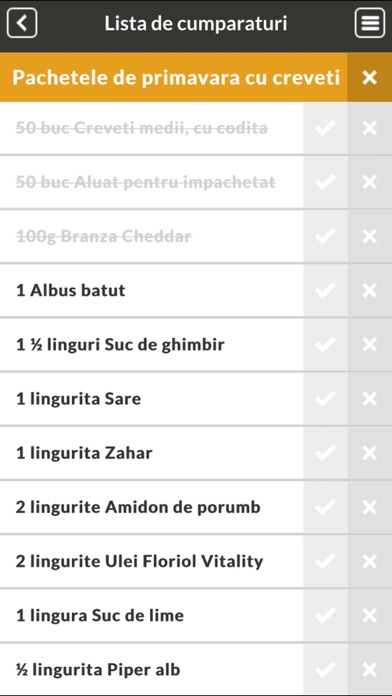The width and height of the screenshot is (392, 696).
Task: Delete 1 lingurita Zahar from the list
Action: pos(369,453)
